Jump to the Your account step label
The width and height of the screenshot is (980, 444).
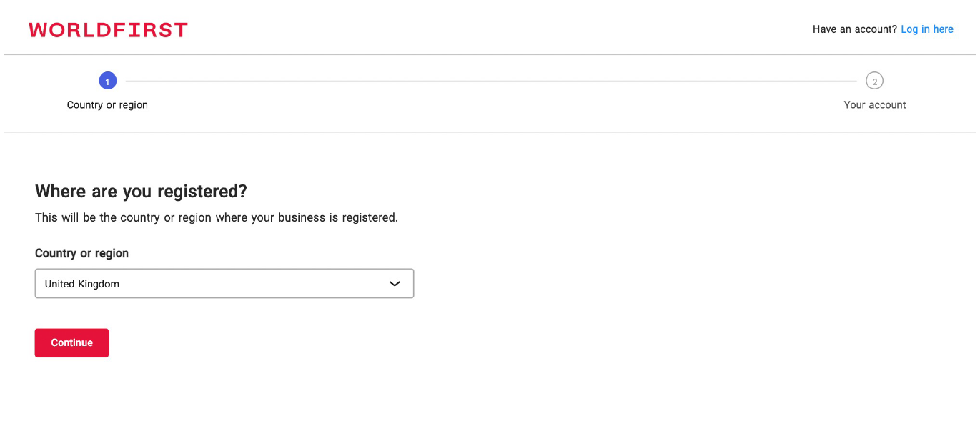coord(874,105)
